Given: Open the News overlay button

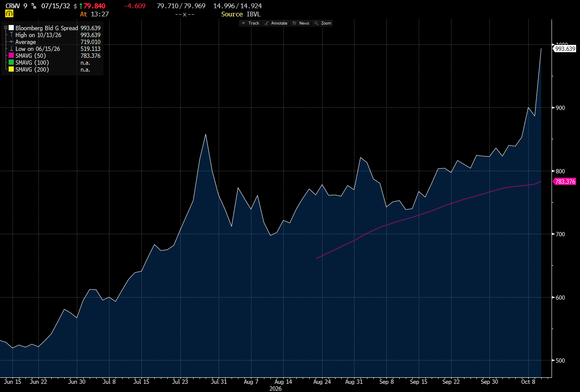Looking at the screenshot, I should (x=301, y=23).
